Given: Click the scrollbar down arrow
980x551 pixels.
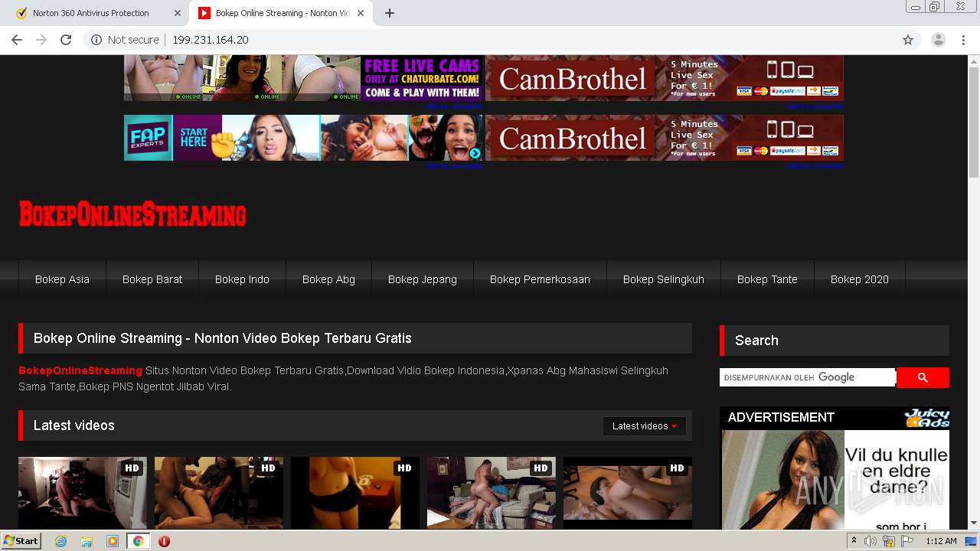Looking at the screenshot, I should coord(973,523).
